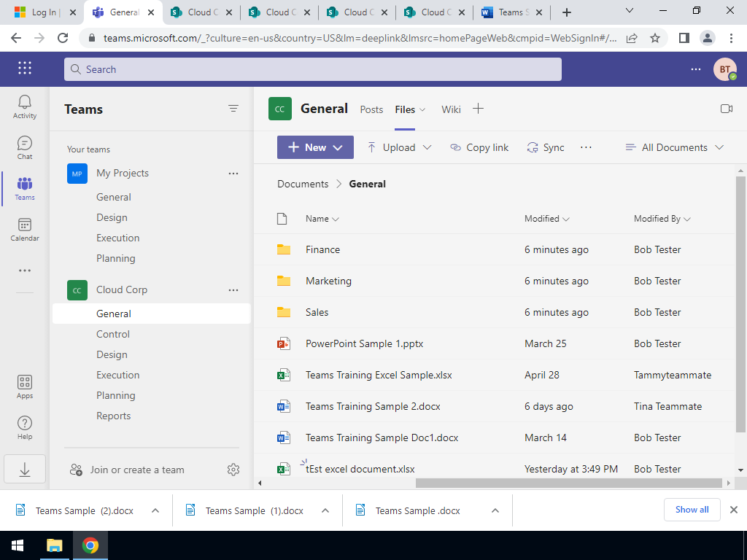Select the Control channel under Cloud Corp

113,334
